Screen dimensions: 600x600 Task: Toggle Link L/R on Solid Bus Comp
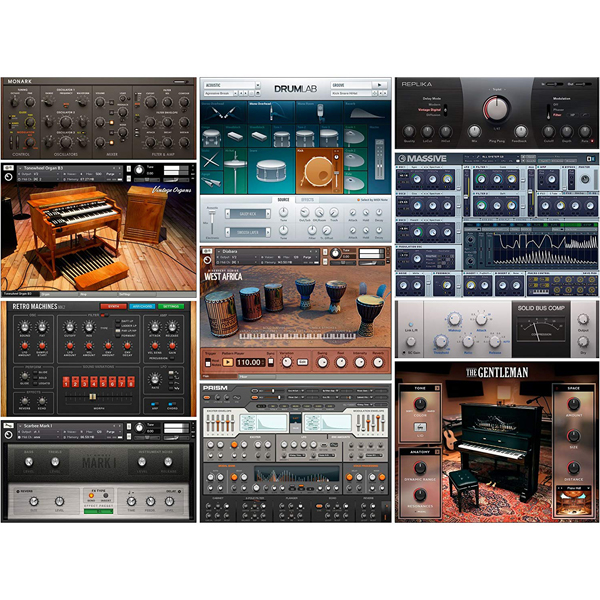pos(411,324)
